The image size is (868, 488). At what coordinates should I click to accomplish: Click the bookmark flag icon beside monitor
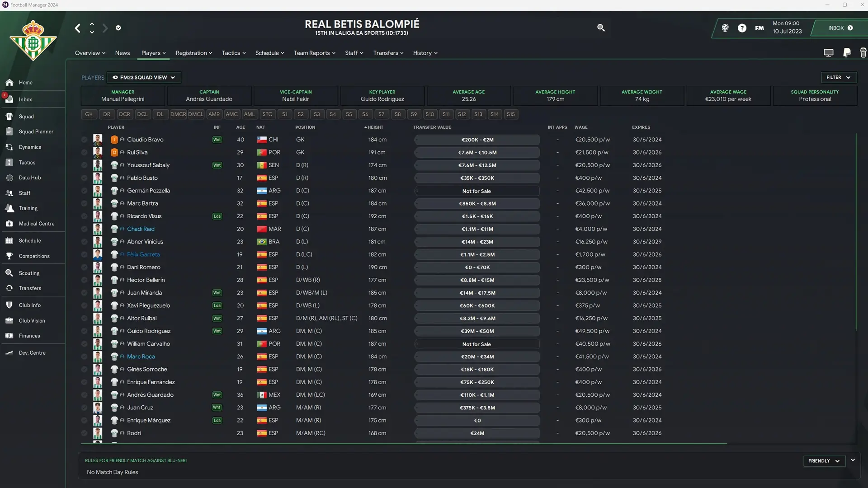pos(847,53)
